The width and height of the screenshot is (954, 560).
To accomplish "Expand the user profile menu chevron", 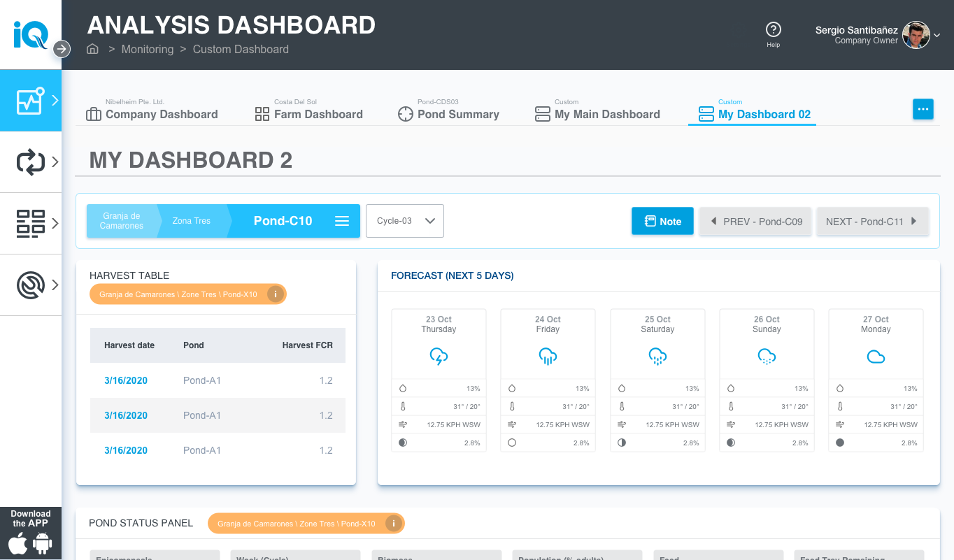I will click(937, 35).
